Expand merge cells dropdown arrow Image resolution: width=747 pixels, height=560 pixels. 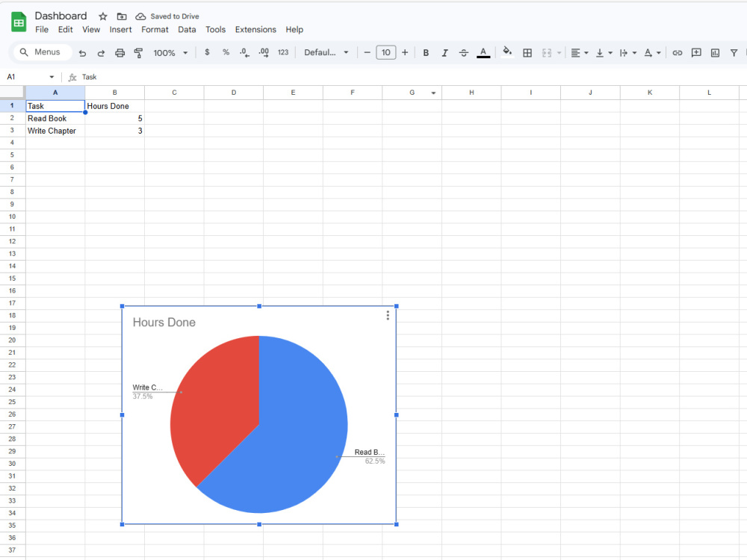pyautogui.click(x=560, y=53)
